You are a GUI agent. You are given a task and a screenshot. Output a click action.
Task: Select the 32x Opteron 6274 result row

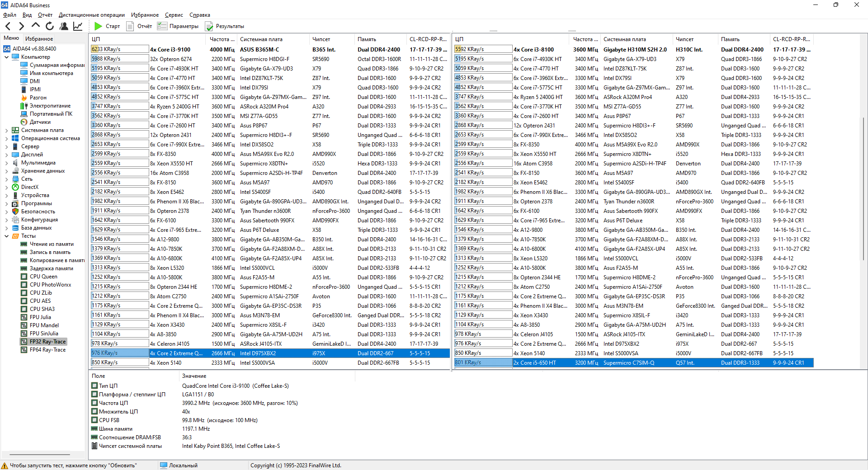click(270, 59)
